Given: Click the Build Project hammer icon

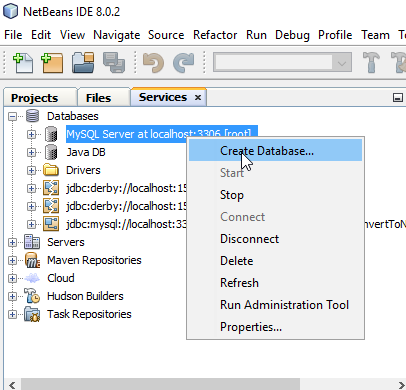Looking at the screenshot, I should pyautogui.click(x=371, y=63).
